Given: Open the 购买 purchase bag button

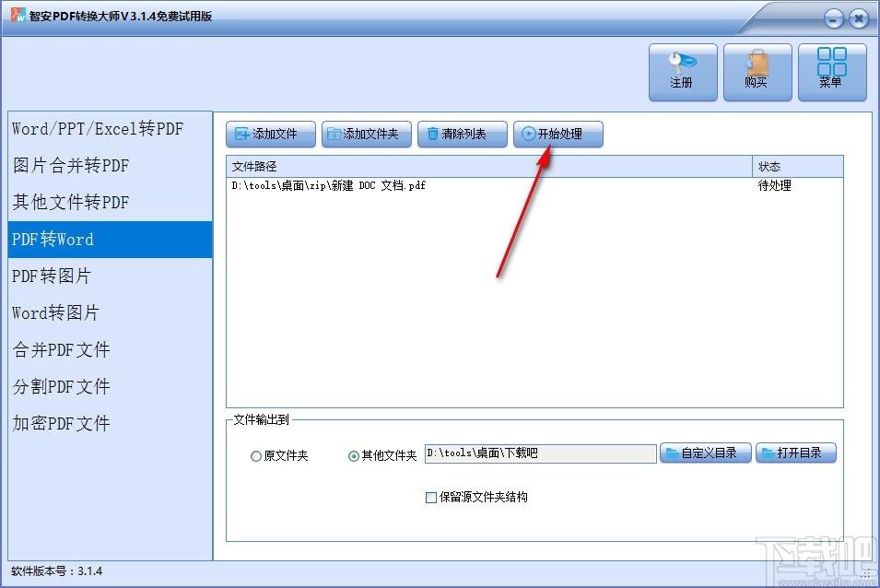Looking at the screenshot, I should click(757, 73).
